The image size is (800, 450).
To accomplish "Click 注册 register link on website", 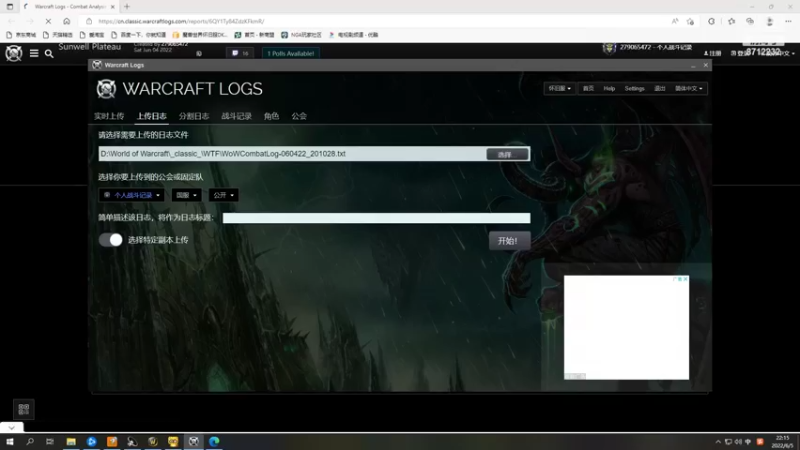I will 713,53.
